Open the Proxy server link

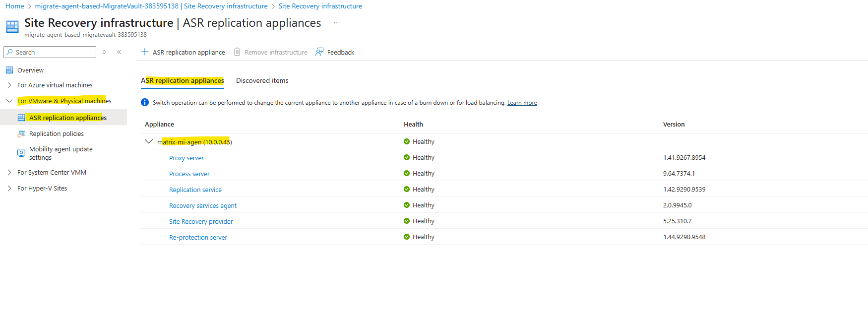pos(186,158)
